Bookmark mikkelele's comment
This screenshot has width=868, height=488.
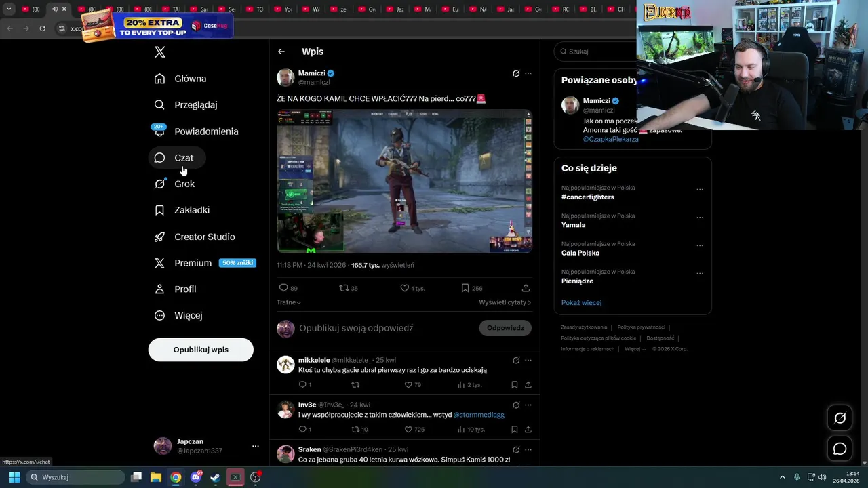(515, 384)
